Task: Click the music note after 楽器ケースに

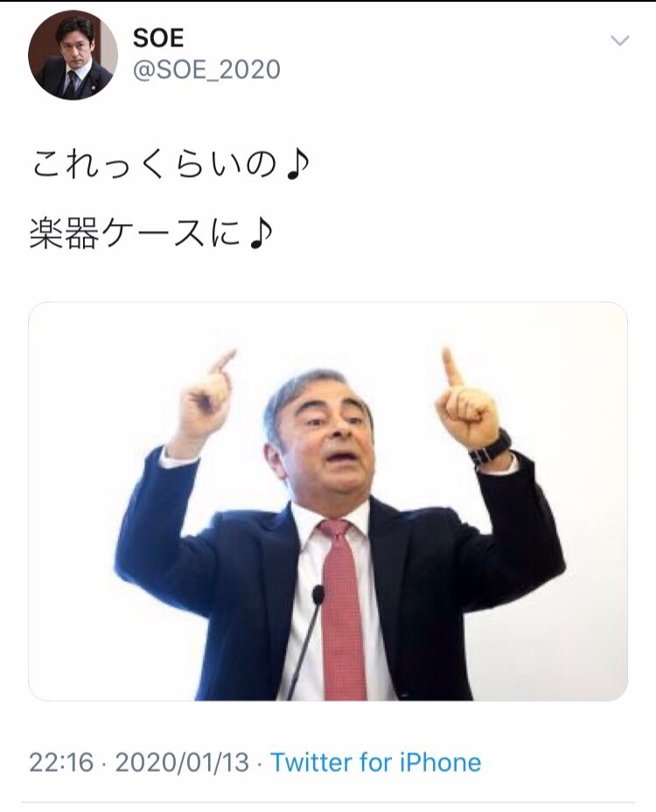Action: pos(261,234)
